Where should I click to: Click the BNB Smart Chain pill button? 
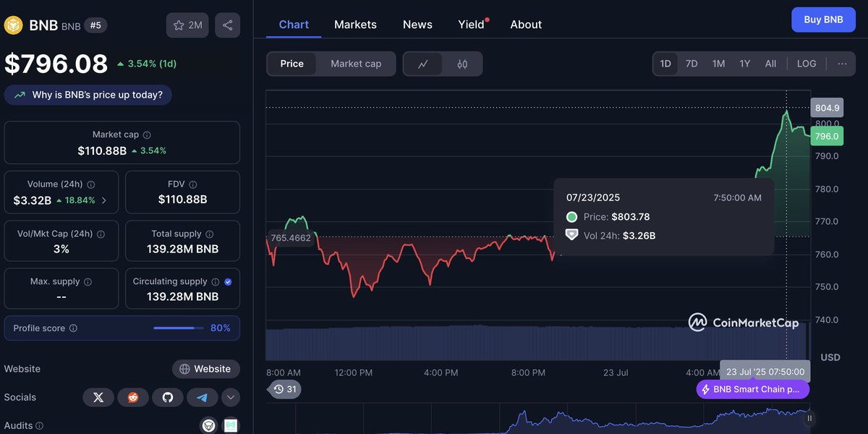(x=753, y=389)
